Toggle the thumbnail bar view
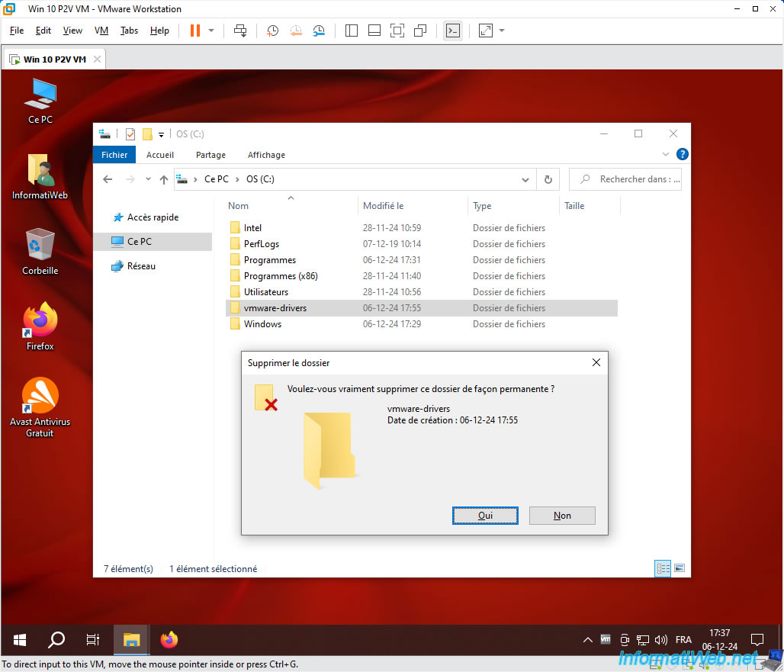 coord(374,31)
